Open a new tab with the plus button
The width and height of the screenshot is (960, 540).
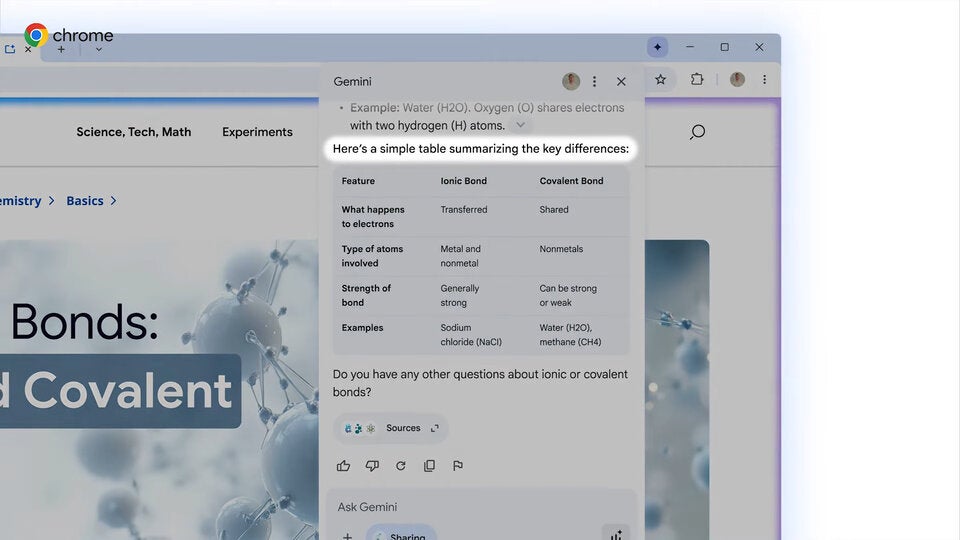(x=61, y=50)
